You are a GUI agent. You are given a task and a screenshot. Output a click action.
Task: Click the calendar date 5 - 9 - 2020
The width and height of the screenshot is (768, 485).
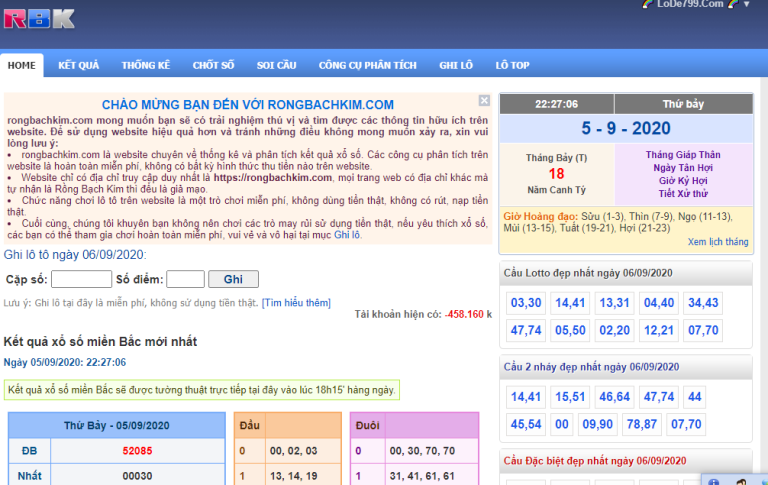click(x=626, y=128)
